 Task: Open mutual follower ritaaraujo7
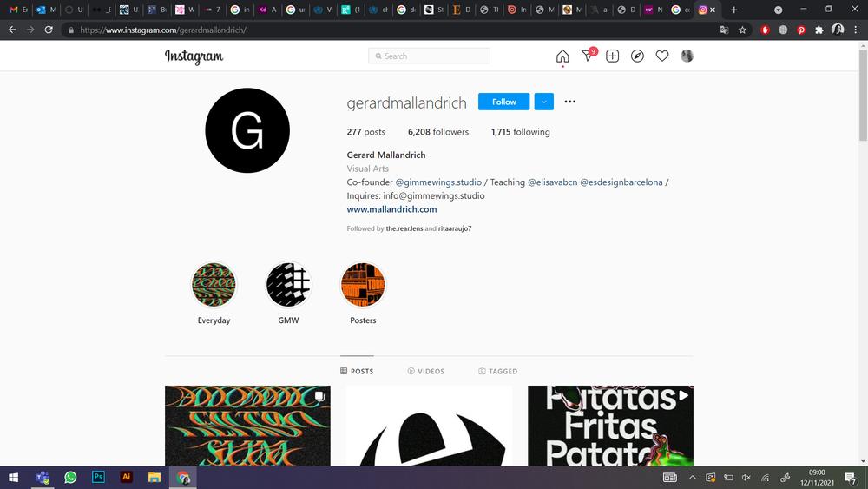pos(455,228)
